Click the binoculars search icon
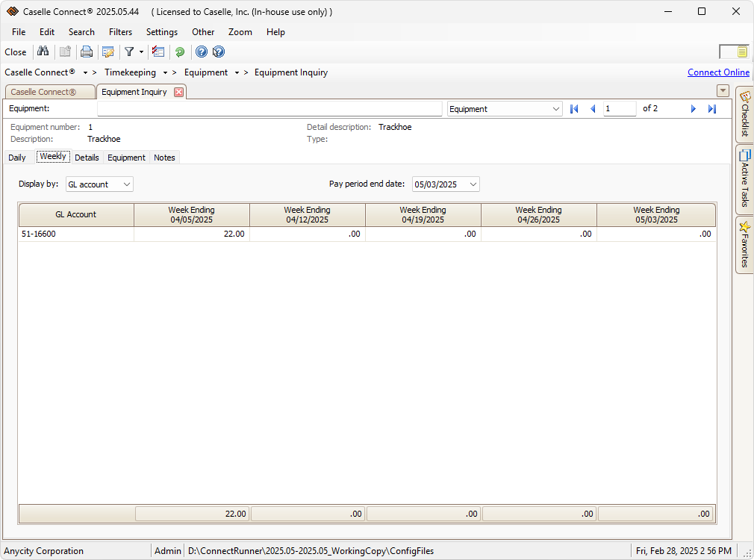This screenshot has height=560, width=754. tap(43, 52)
